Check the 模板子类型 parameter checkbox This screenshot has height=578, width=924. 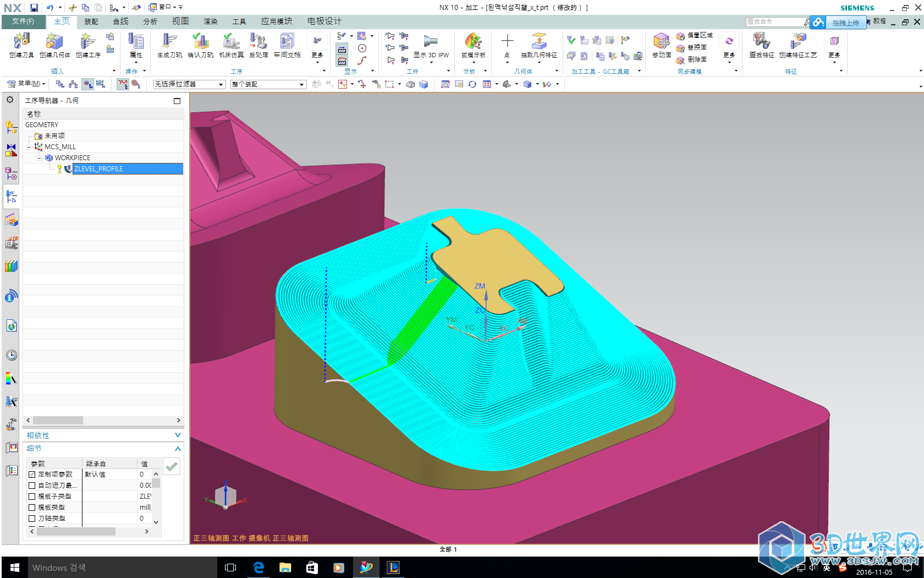32,497
